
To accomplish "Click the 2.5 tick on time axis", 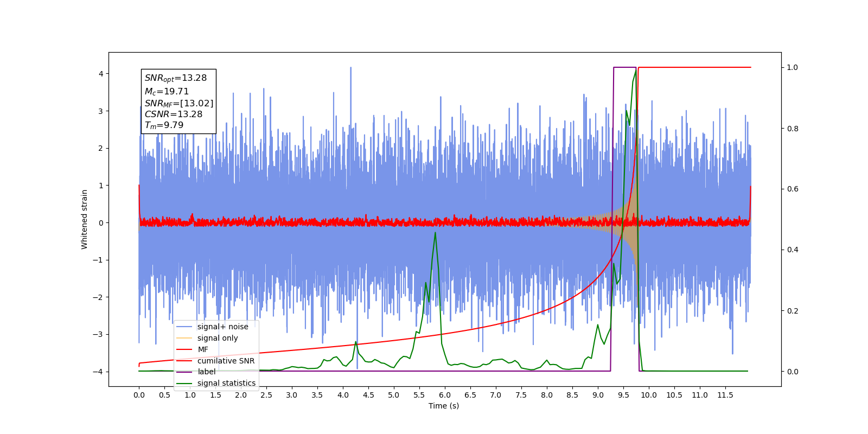I will (266, 395).
